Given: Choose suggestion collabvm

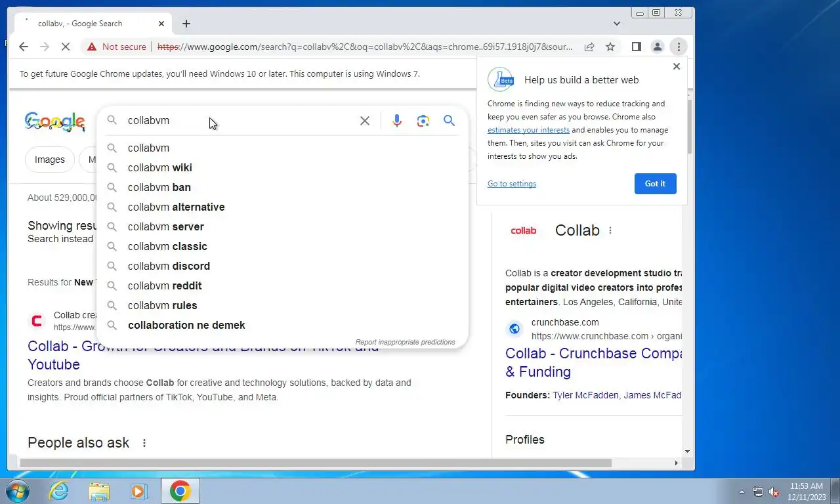Looking at the screenshot, I should [x=282, y=148].
